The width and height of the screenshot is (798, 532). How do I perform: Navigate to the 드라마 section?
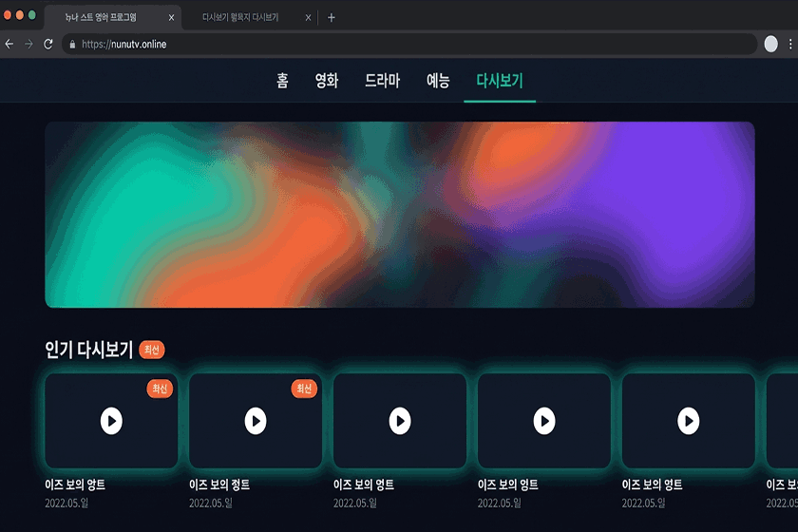tap(382, 81)
